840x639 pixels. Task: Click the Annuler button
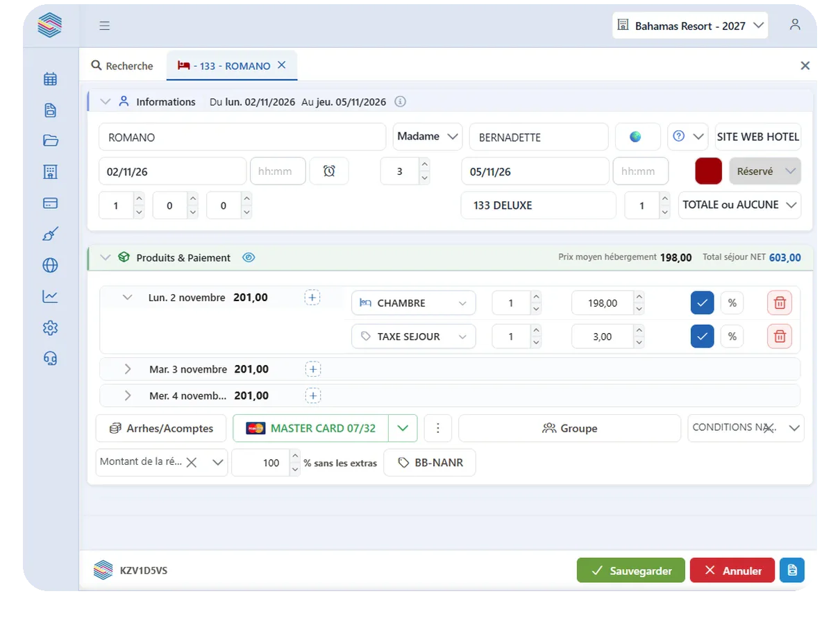point(732,570)
